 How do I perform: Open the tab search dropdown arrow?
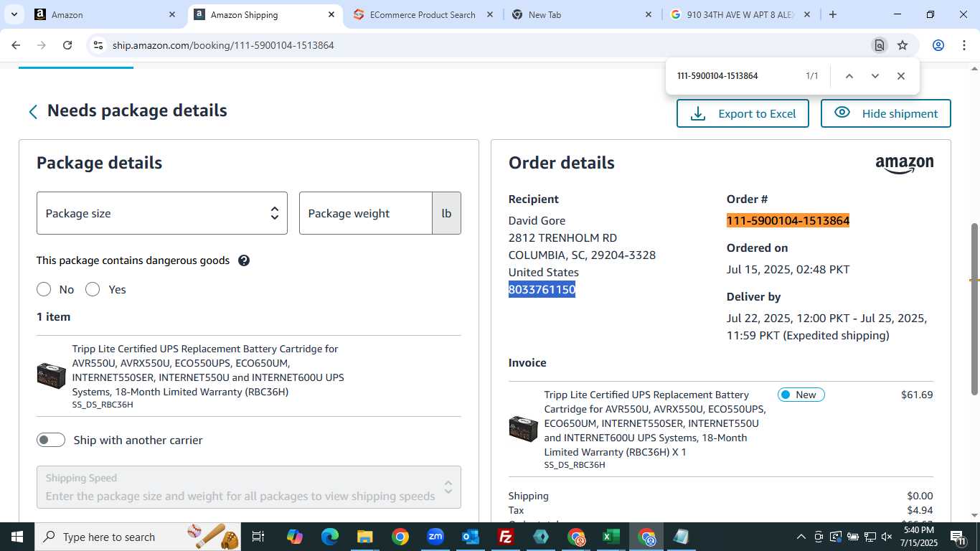(14, 14)
